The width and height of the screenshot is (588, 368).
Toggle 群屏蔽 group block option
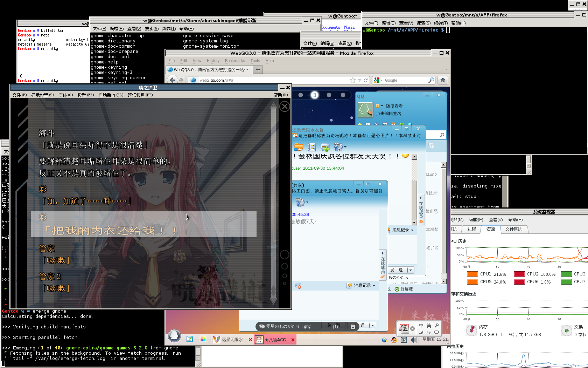404,289
